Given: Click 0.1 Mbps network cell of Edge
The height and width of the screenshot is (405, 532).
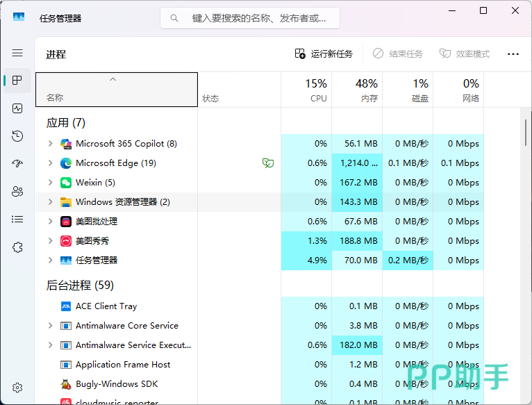Looking at the screenshot, I should pos(458,163).
